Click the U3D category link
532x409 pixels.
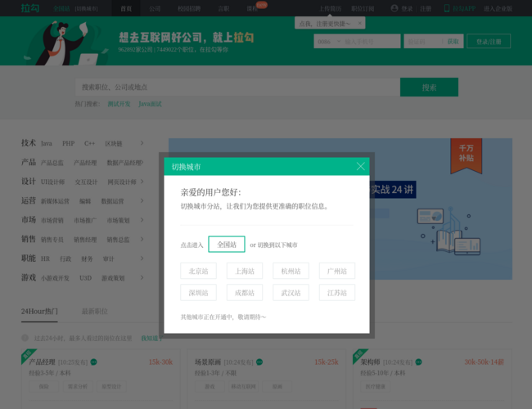coord(85,278)
